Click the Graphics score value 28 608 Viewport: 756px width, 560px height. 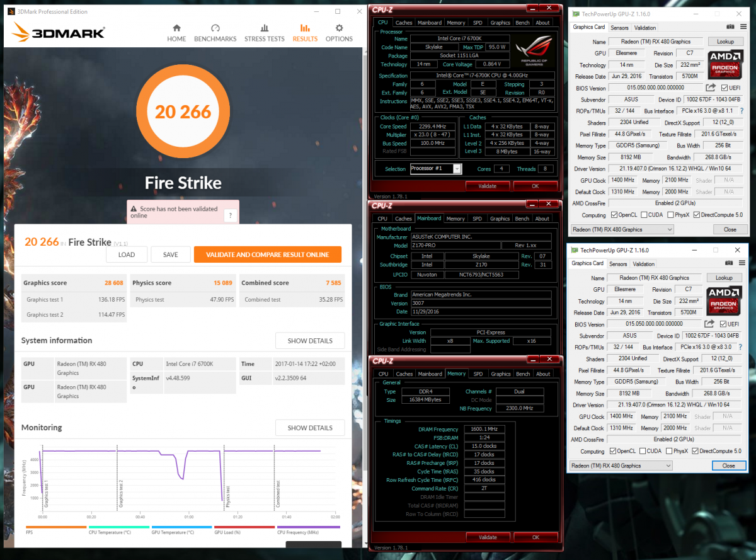[113, 283]
